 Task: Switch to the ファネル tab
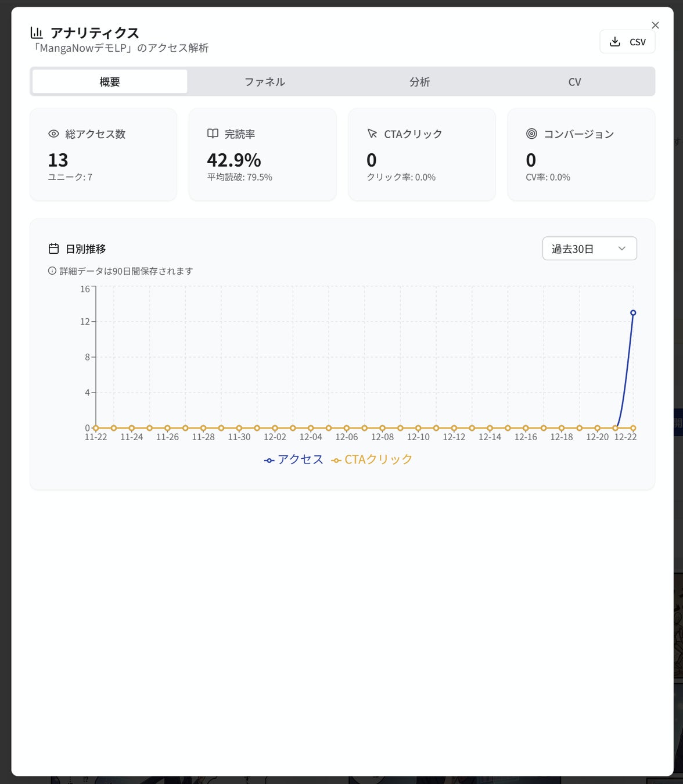(265, 82)
